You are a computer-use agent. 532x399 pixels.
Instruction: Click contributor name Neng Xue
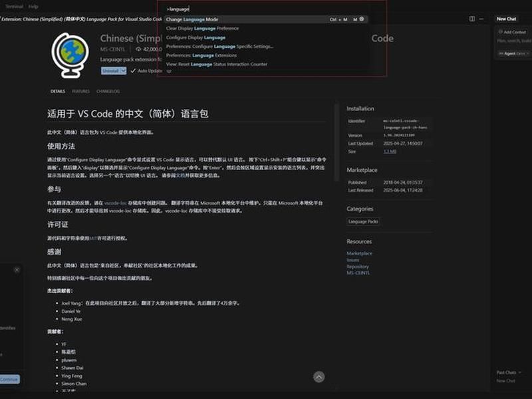coord(72,319)
